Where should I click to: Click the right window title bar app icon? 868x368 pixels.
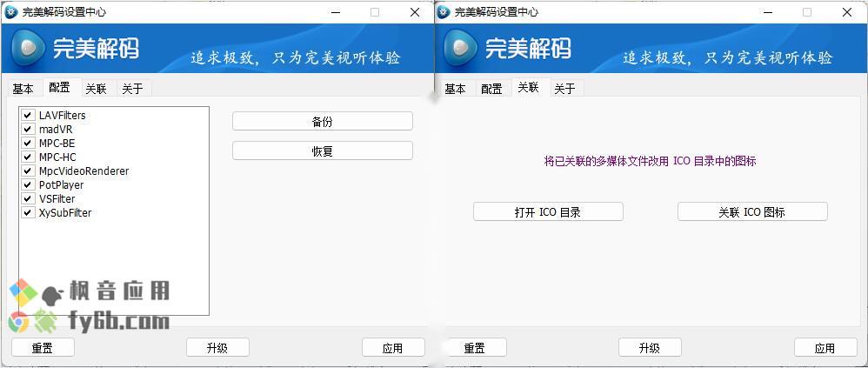coord(444,12)
